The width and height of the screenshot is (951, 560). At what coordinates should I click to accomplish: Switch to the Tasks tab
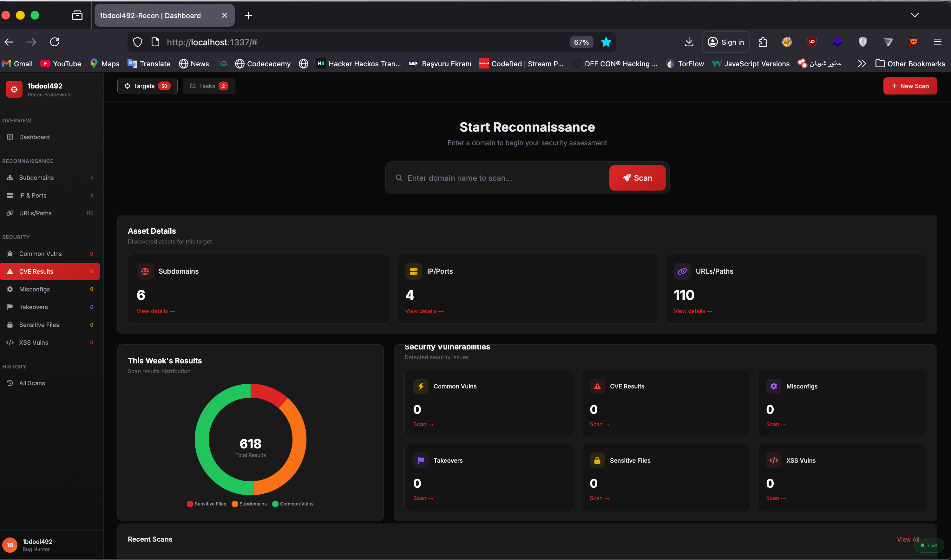coord(209,86)
